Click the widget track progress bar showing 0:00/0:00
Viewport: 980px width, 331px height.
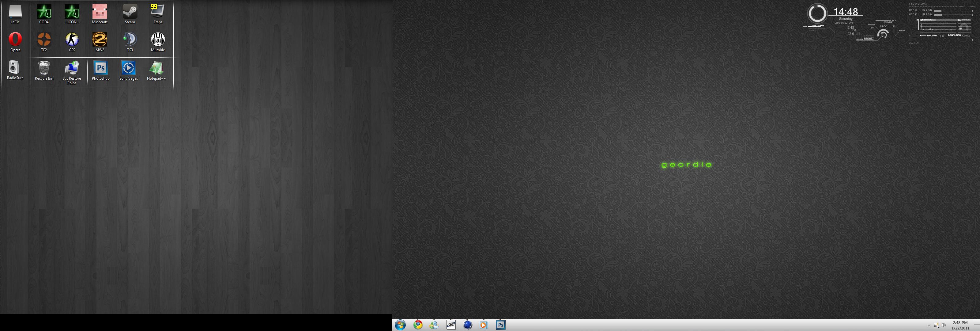tap(941, 40)
